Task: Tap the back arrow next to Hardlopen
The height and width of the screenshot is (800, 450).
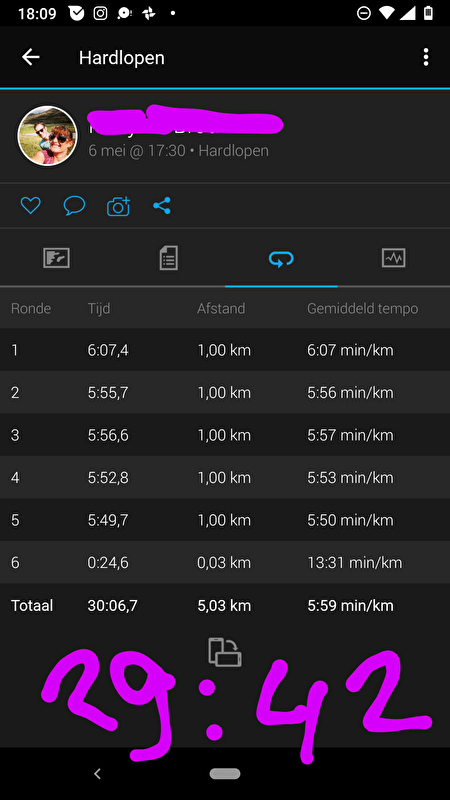Action: click(31, 57)
